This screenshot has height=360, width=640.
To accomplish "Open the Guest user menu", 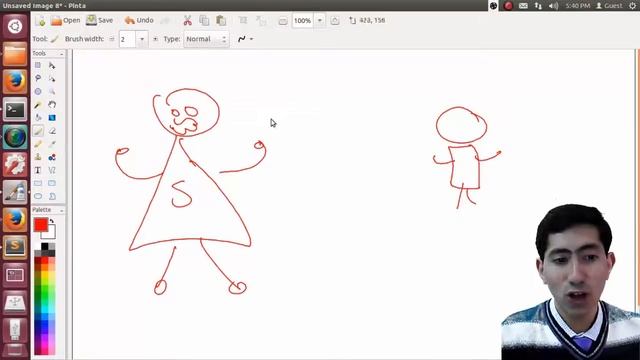I will point(609,6).
